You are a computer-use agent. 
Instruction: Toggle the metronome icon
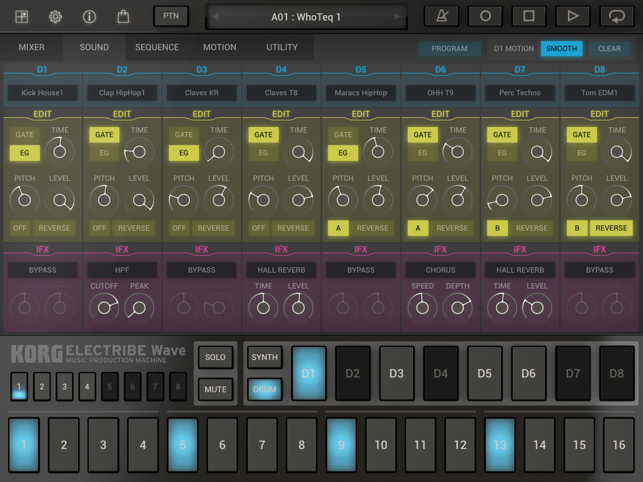point(441,17)
